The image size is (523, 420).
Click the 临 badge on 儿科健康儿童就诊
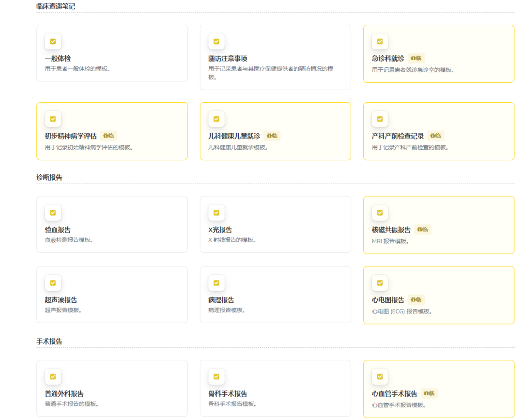(271, 136)
